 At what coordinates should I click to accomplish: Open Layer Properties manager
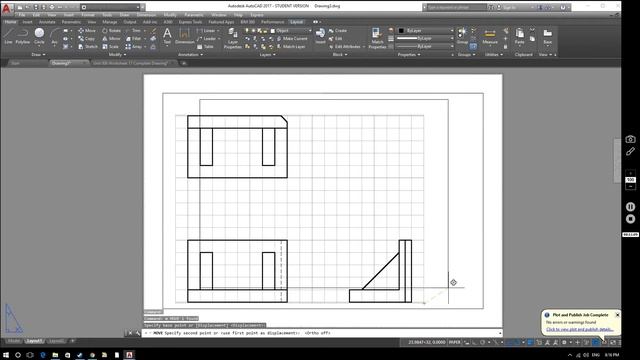pos(233,38)
